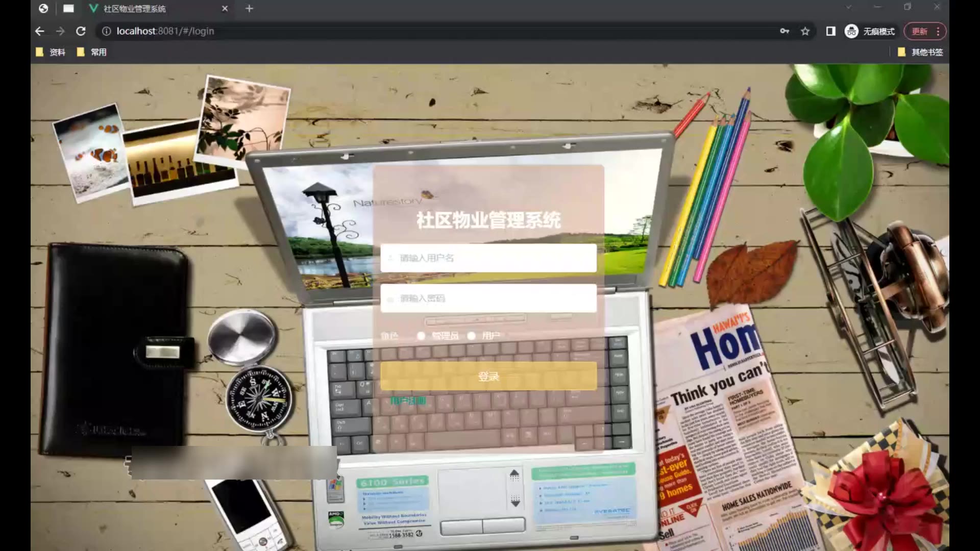
Task: Click the 更新 browser update button
Action: click(x=919, y=31)
